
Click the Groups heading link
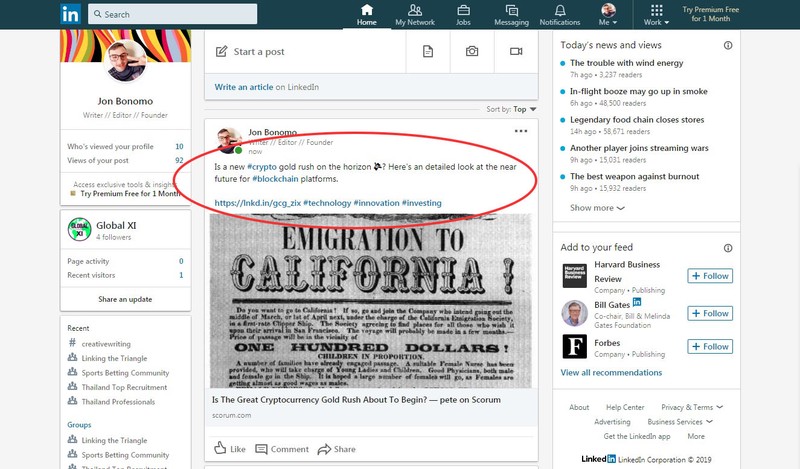click(x=79, y=425)
